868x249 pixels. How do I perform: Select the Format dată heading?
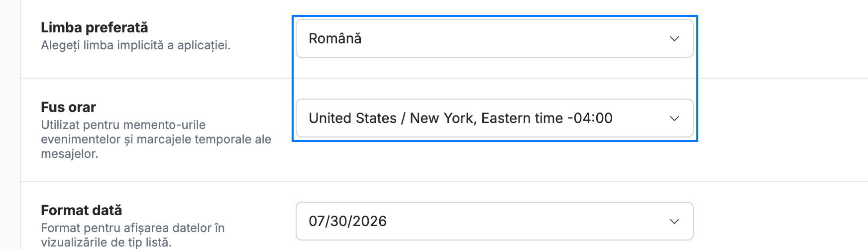click(81, 210)
